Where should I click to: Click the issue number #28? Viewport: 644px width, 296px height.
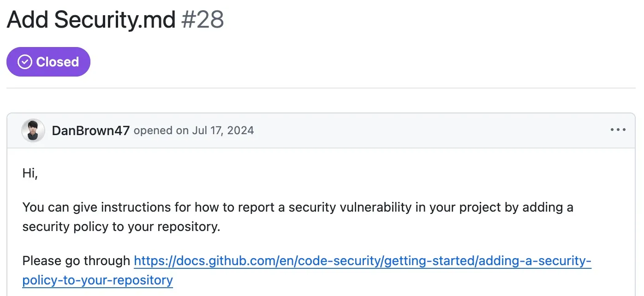pos(203,19)
